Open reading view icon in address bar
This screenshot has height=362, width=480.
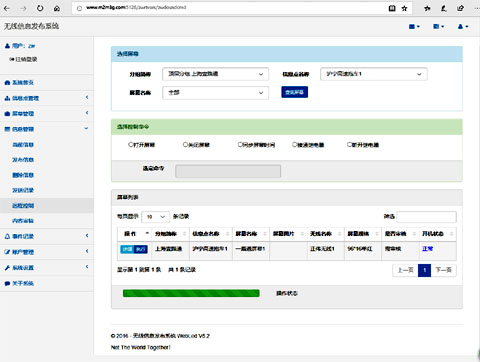coord(392,8)
